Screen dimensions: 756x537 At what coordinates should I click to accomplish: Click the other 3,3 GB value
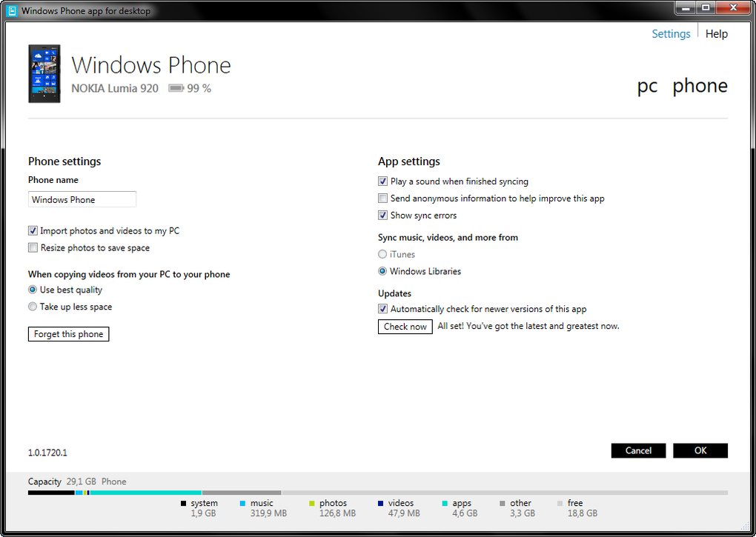pyautogui.click(x=523, y=513)
